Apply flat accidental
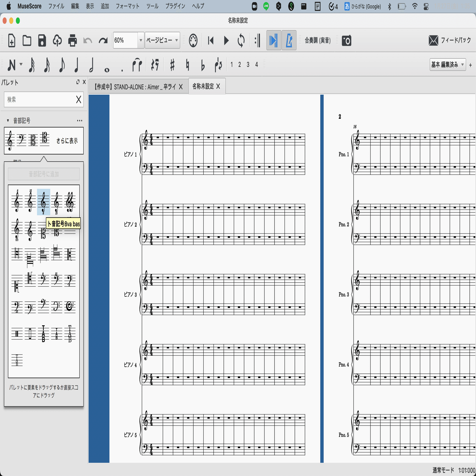Viewport: 476px width, 476px height. point(203,66)
